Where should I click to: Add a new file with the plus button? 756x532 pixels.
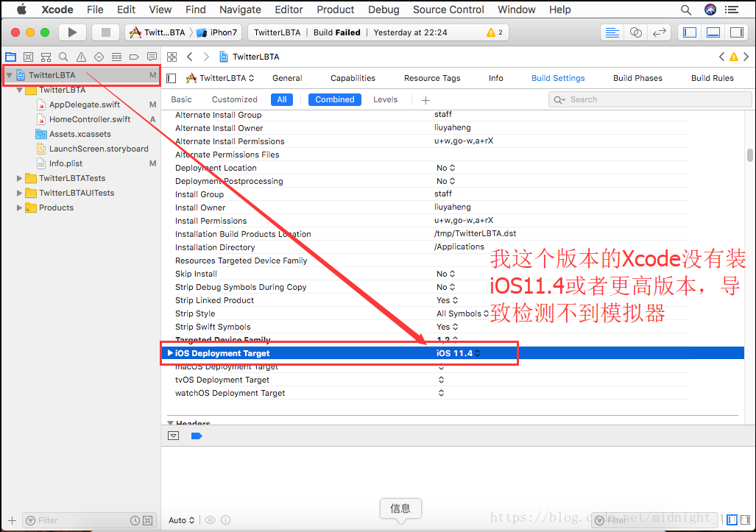(12, 520)
